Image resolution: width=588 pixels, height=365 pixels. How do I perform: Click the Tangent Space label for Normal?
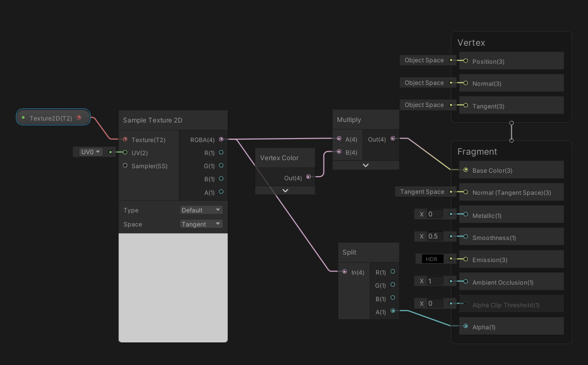tap(422, 192)
